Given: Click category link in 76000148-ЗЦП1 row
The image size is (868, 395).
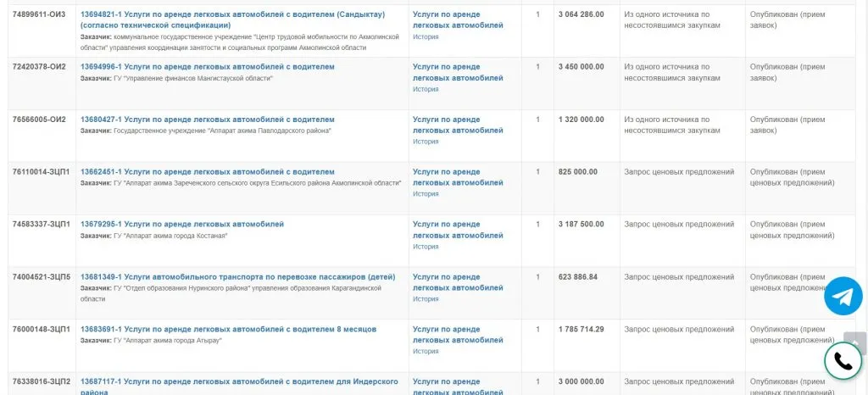Looking at the screenshot, I should pyautogui.click(x=458, y=335).
